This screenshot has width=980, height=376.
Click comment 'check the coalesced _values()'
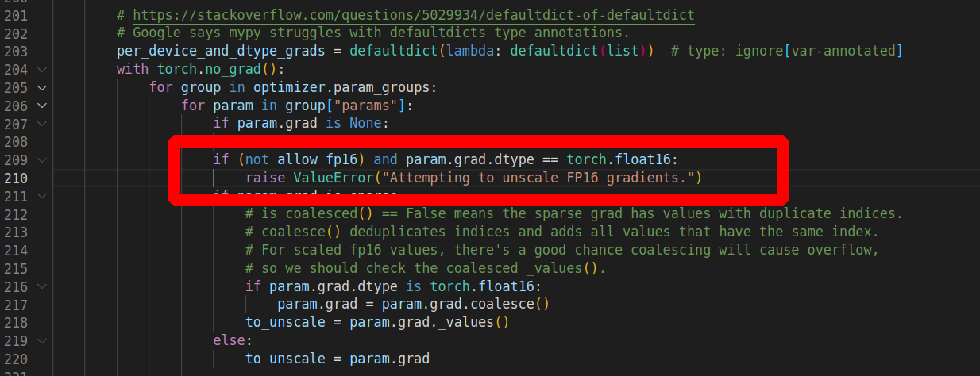(x=426, y=268)
